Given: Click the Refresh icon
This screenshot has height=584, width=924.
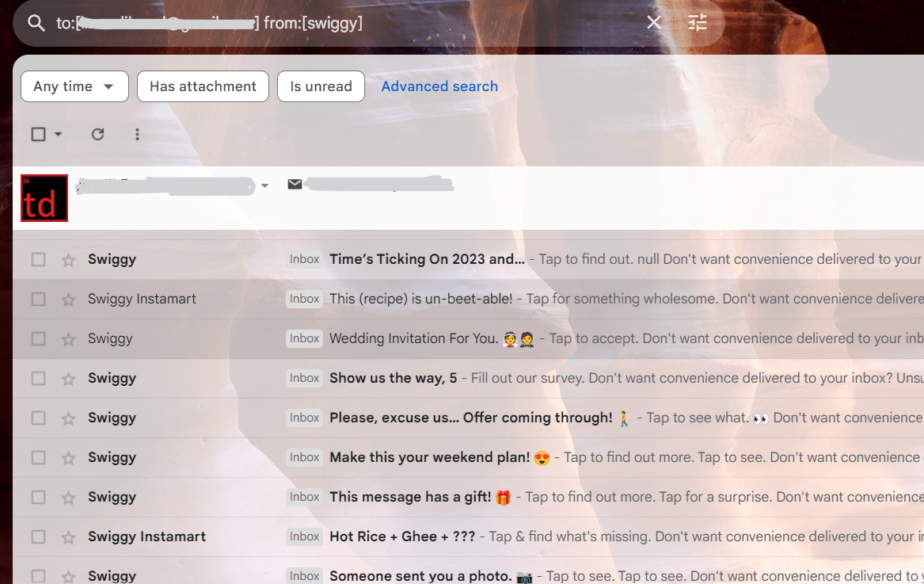Looking at the screenshot, I should coord(98,135).
